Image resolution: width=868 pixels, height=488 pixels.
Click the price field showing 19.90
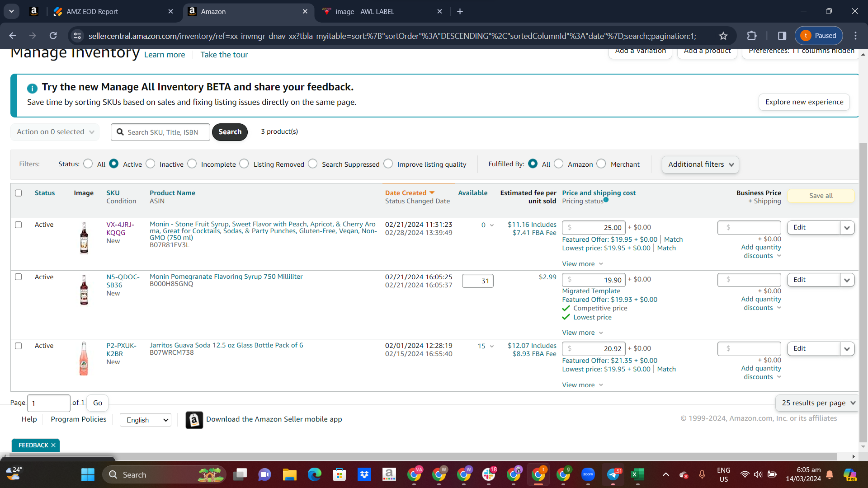click(x=594, y=280)
